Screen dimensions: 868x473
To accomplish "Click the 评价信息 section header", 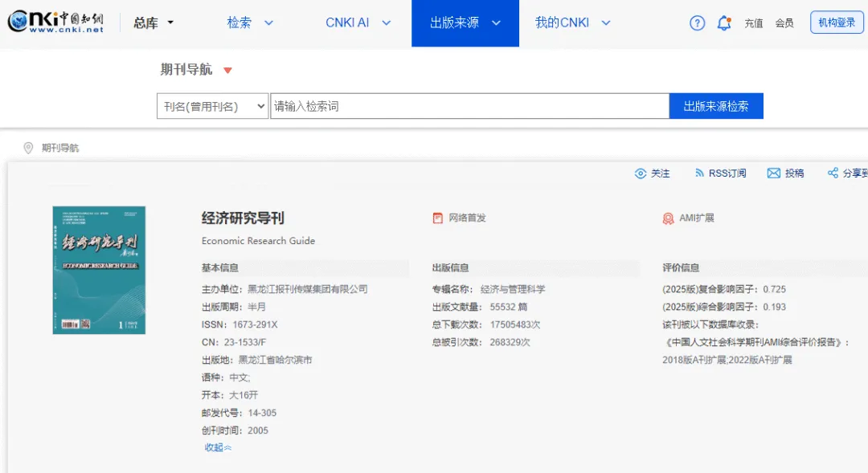I will [681, 267].
